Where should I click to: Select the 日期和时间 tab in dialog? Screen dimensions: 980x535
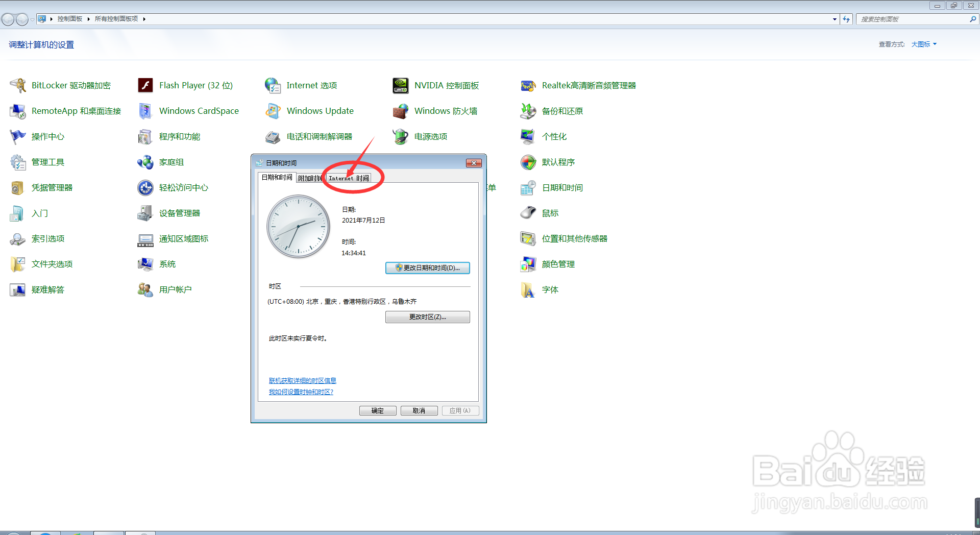pyautogui.click(x=277, y=177)
